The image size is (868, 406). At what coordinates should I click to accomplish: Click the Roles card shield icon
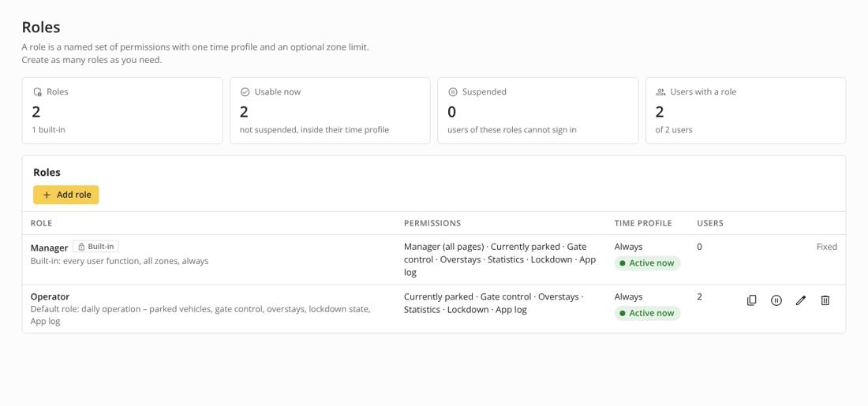tap(37, 91)
